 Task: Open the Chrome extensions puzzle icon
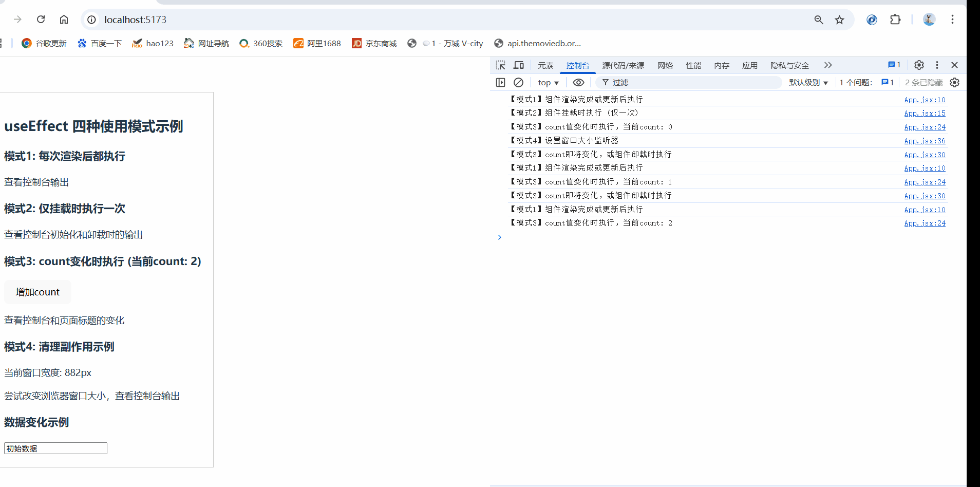[896, 20]
